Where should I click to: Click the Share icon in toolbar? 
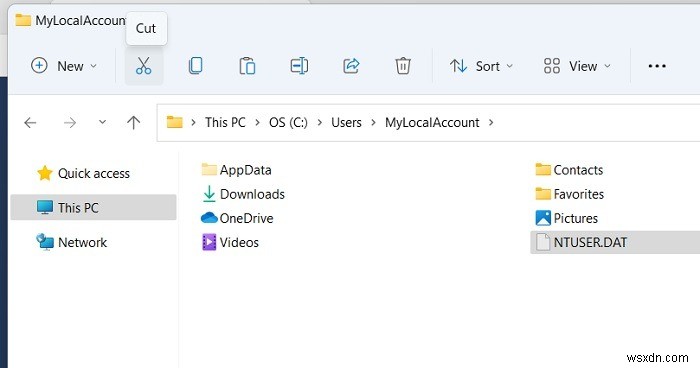tap(351, 66)
